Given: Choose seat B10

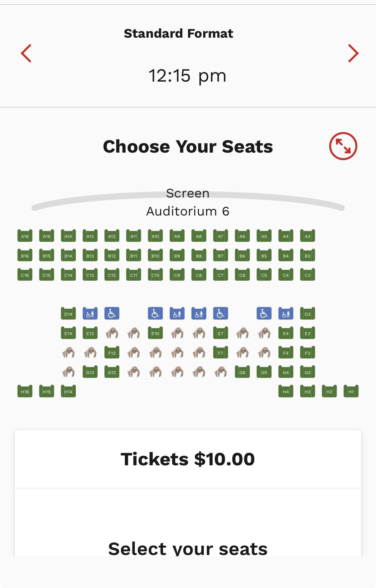Looking at the screenshot, I should [x=155, y=255].
